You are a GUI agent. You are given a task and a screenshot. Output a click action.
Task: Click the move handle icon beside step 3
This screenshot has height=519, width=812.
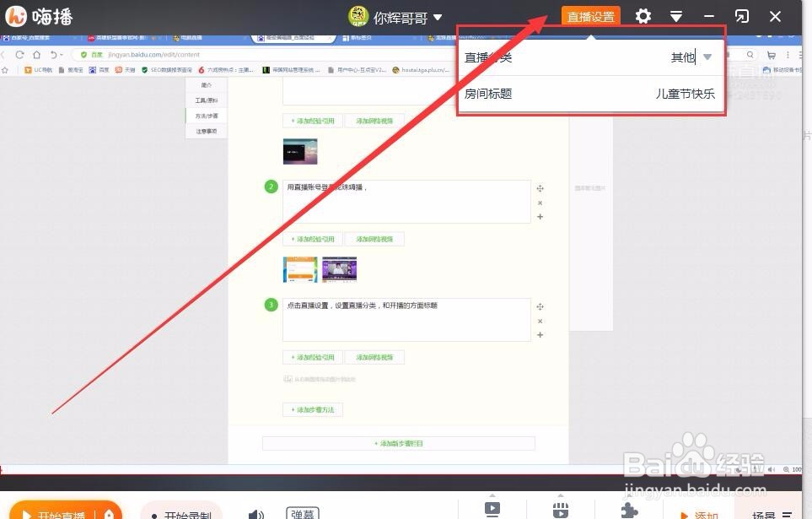click(x=540, y=306)
